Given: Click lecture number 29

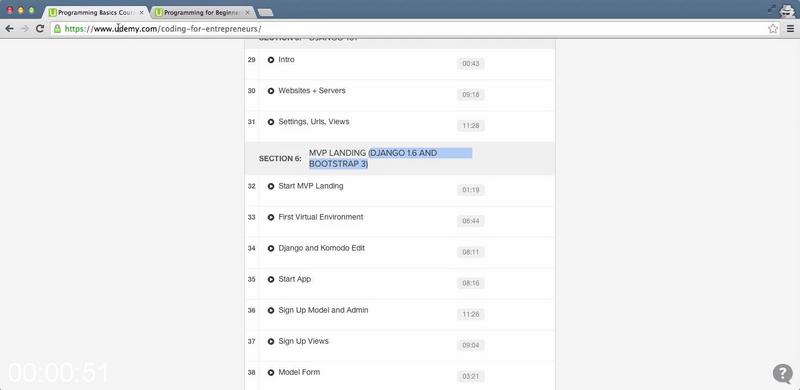Looking at the screenshot, I should tap(252, 60).
